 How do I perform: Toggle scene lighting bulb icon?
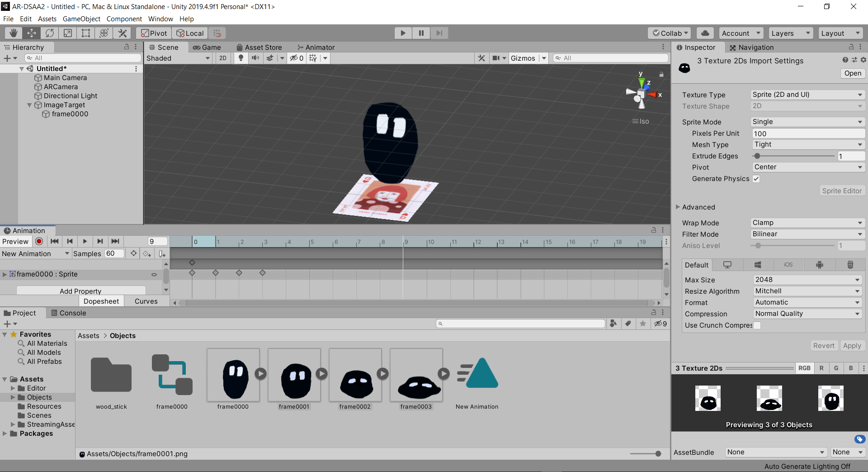point(241,58)
